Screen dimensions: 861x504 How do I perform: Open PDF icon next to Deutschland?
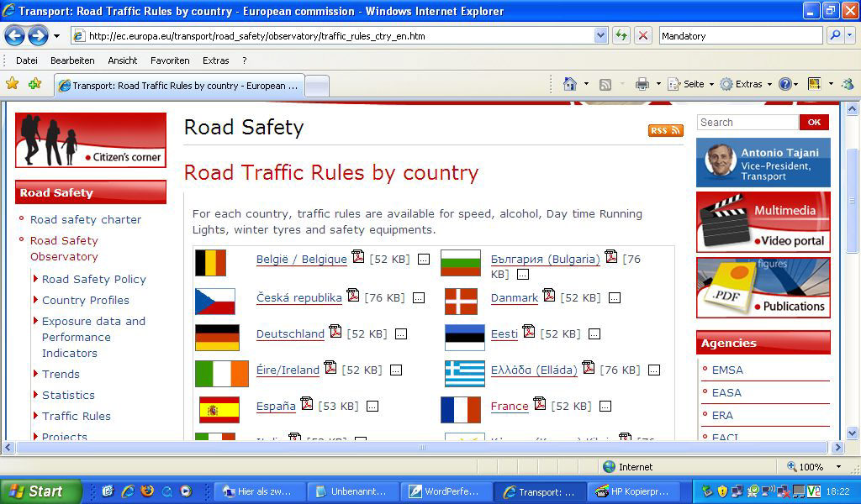(x=335, y=331)
